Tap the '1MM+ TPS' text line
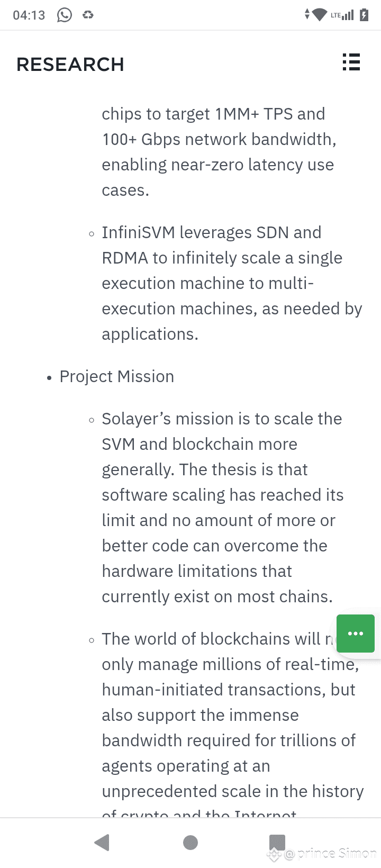Screen dimensions: 381x868 [213, 114]
